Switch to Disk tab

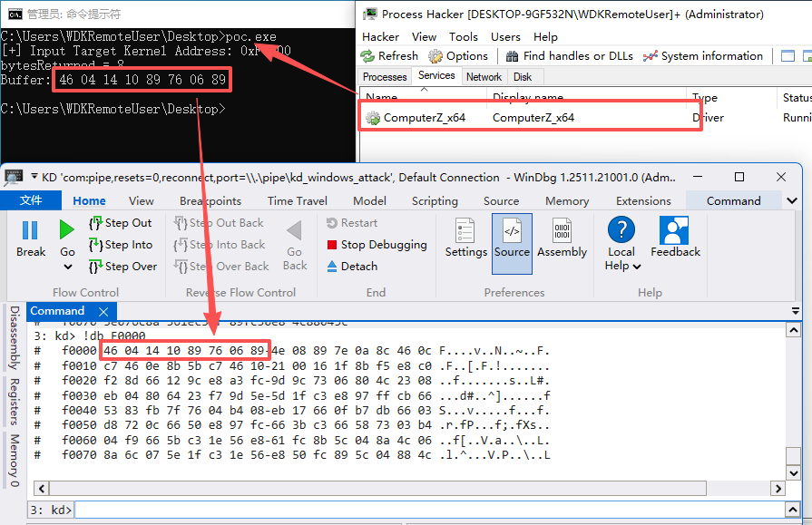point(523,77)
